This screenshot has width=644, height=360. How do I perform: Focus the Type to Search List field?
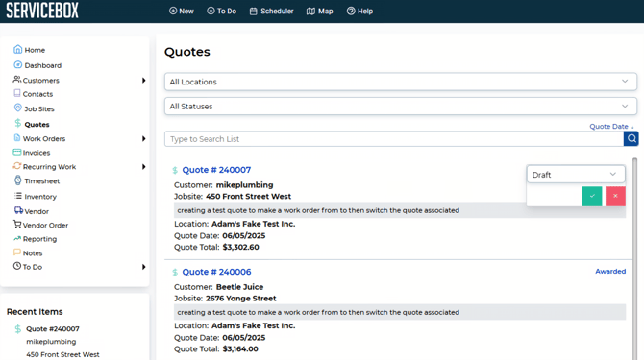394,139
